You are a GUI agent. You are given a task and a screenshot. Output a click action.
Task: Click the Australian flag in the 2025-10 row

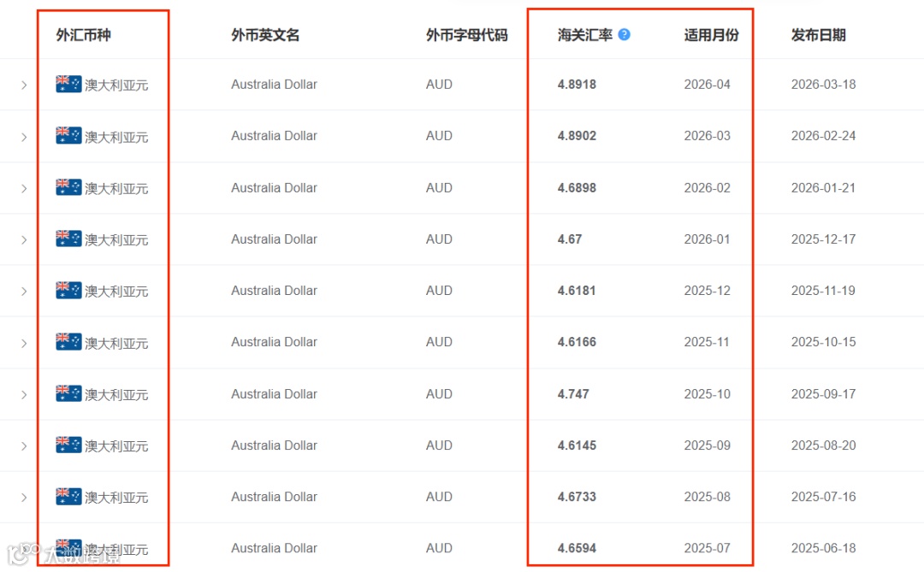[x=68, y=393]
